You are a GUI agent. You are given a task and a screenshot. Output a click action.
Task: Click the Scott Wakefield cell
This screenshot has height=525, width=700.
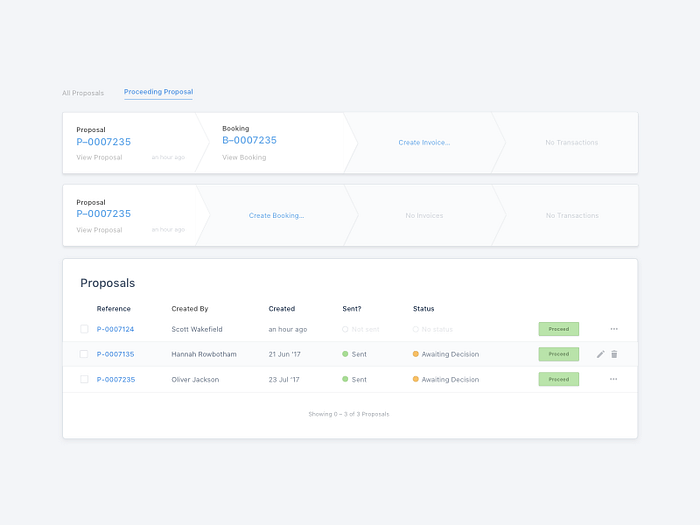pos(197,329)
